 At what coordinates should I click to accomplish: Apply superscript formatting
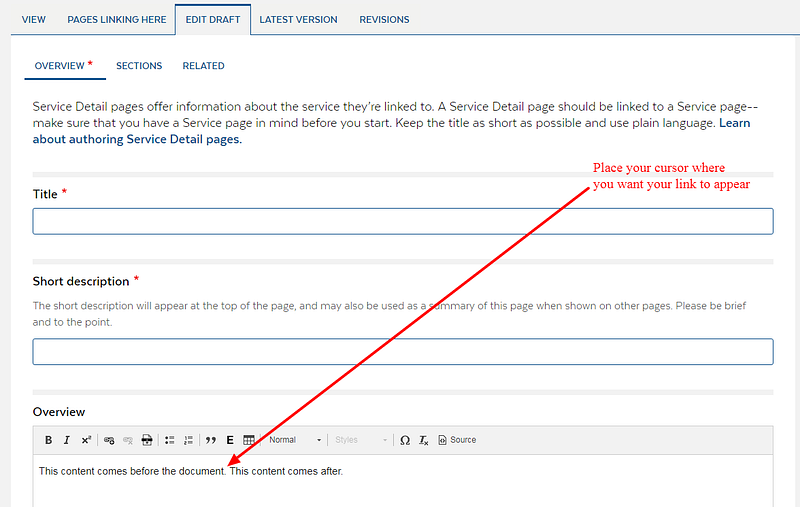coord(86,440)
